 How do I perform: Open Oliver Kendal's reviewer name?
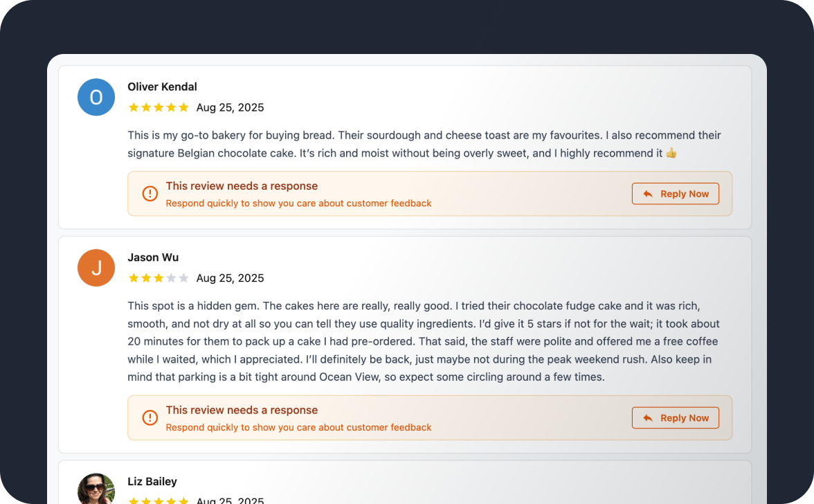pyautogui.click(x=162, y=87)
